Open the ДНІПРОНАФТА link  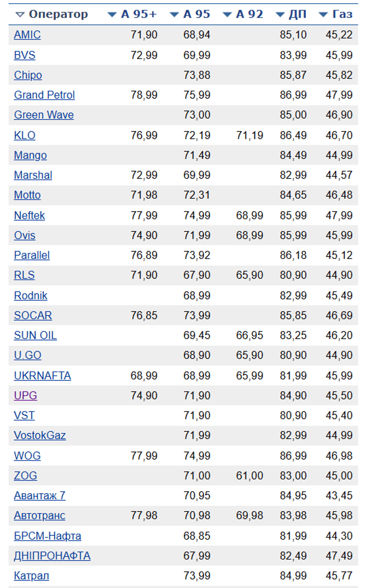pos(52,556)
